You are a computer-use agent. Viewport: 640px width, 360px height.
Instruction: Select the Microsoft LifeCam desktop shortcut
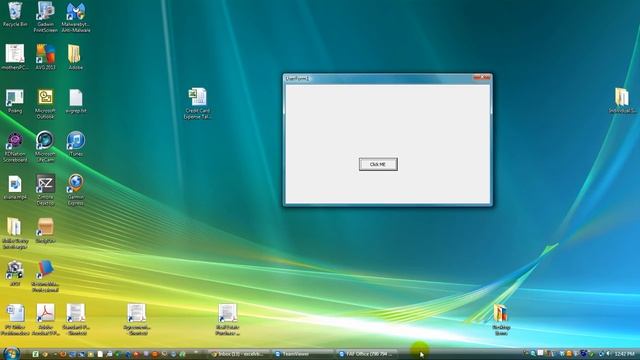point(45,147)
